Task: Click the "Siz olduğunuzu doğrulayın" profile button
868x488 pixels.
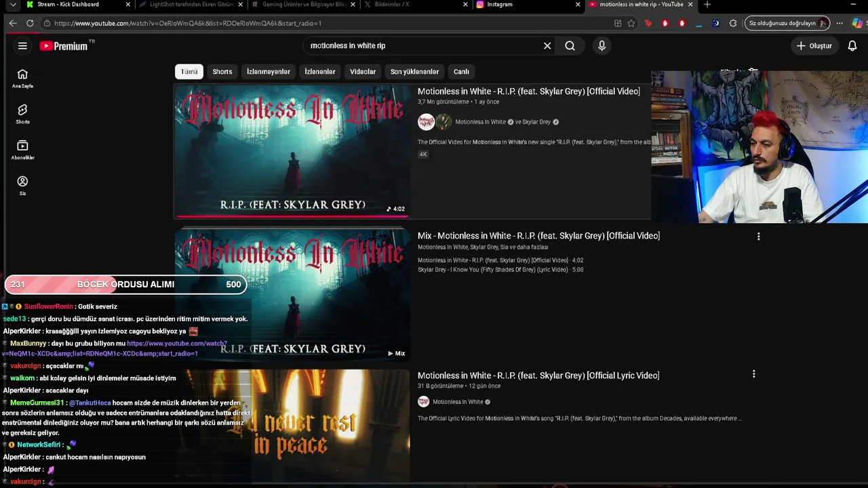Action: tap(787, 23)
